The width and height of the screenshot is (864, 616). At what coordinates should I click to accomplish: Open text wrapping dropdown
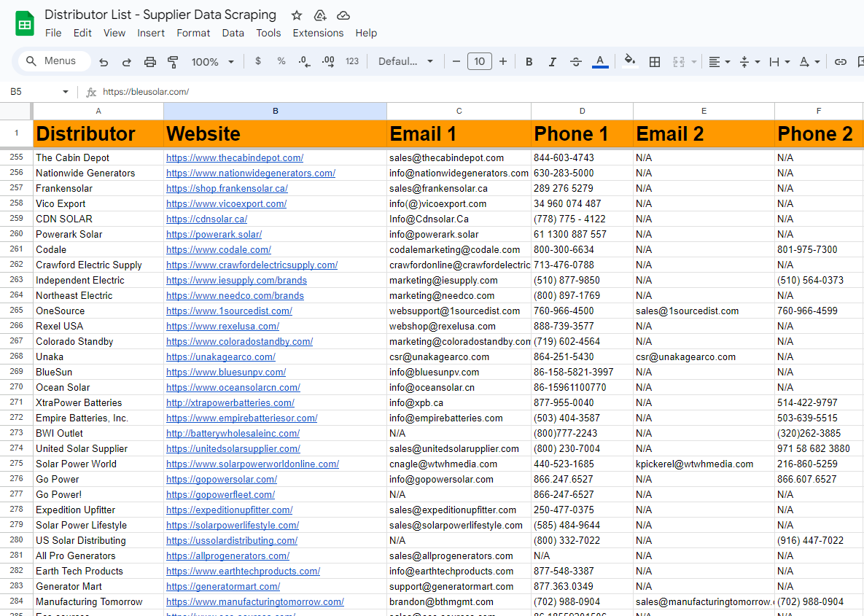pos(779,62)
